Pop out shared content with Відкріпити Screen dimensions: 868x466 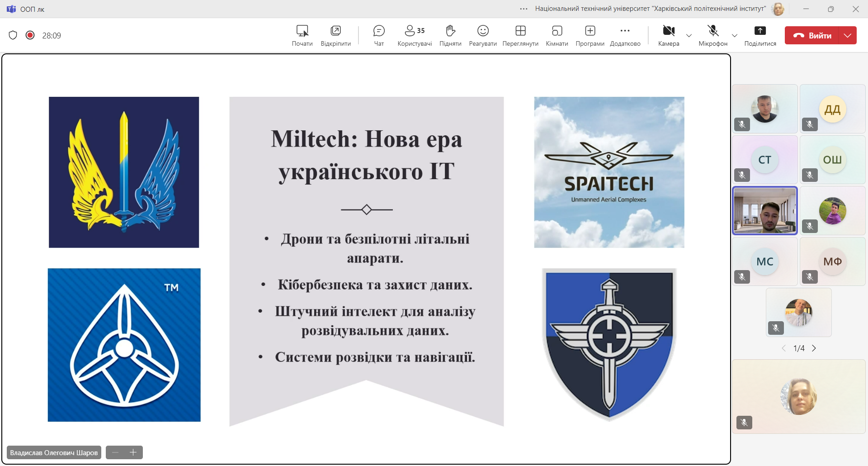tap(335, 35)
